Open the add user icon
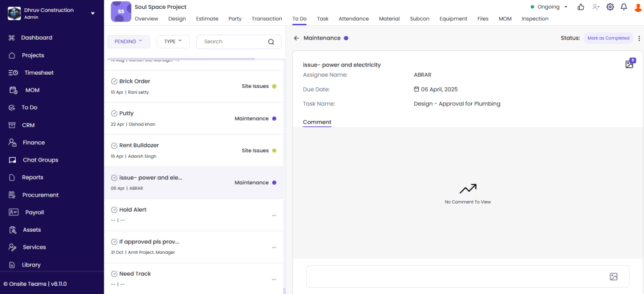The width and height of the screenshot is (644, 294). 596,7
